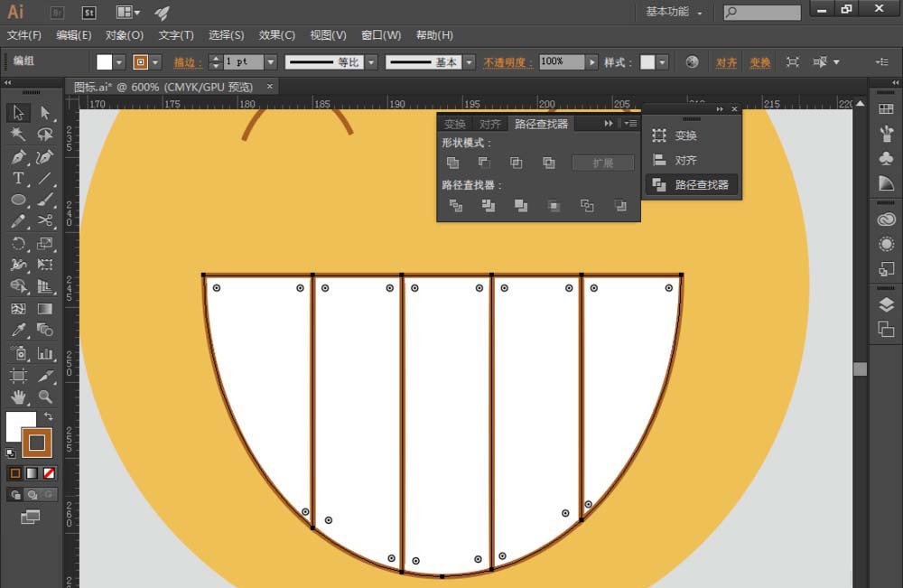
Task: Click the 描边 stroke link
Action: (188, 62)
